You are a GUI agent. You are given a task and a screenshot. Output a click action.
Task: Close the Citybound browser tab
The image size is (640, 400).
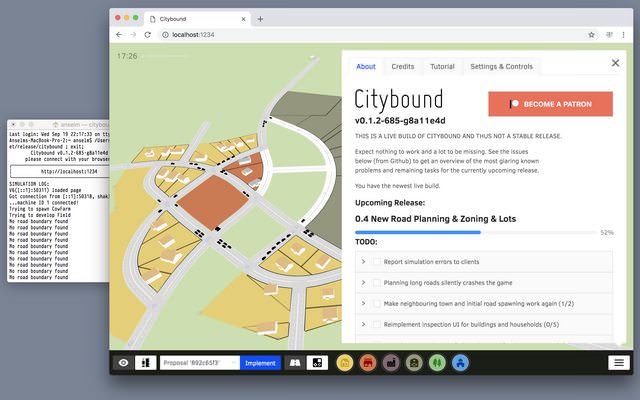click(x=243, y=19)
